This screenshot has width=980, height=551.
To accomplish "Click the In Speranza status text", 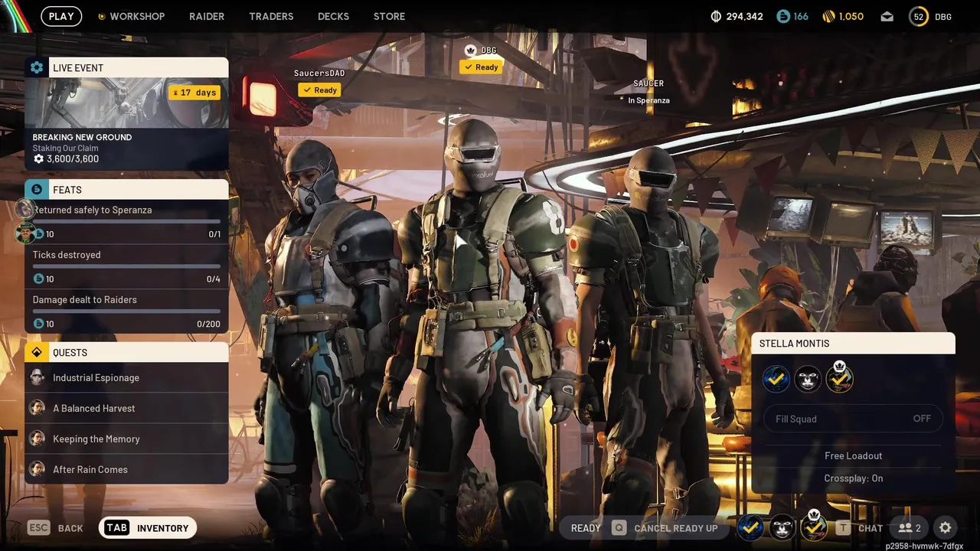I will click(648, 100).
